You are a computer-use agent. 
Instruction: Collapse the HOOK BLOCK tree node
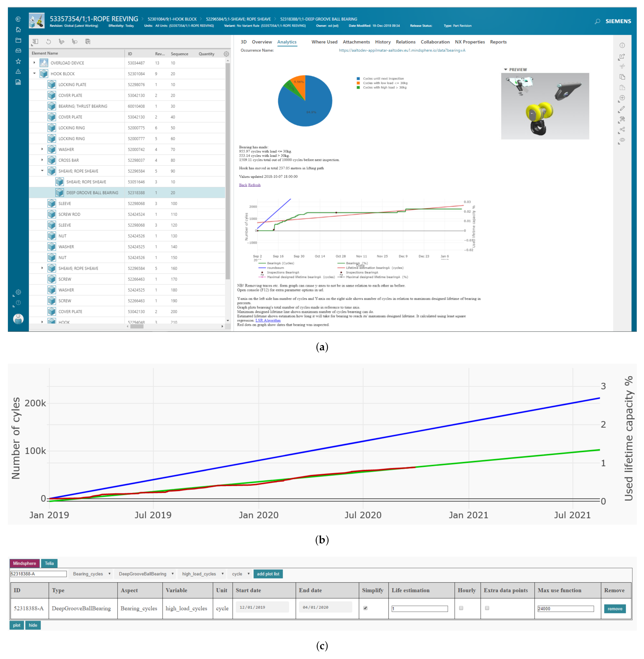click(x=34, y=73)
